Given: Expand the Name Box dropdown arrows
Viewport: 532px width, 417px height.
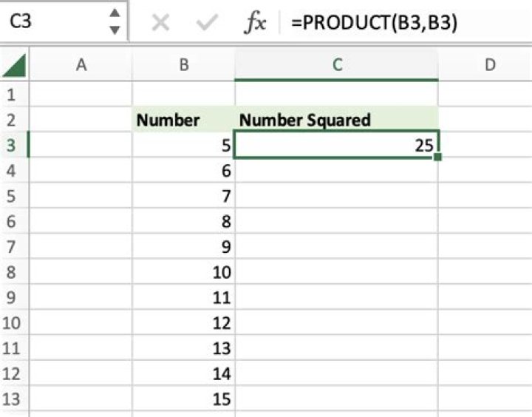Looking at the screenshot, I should point(114,21).
